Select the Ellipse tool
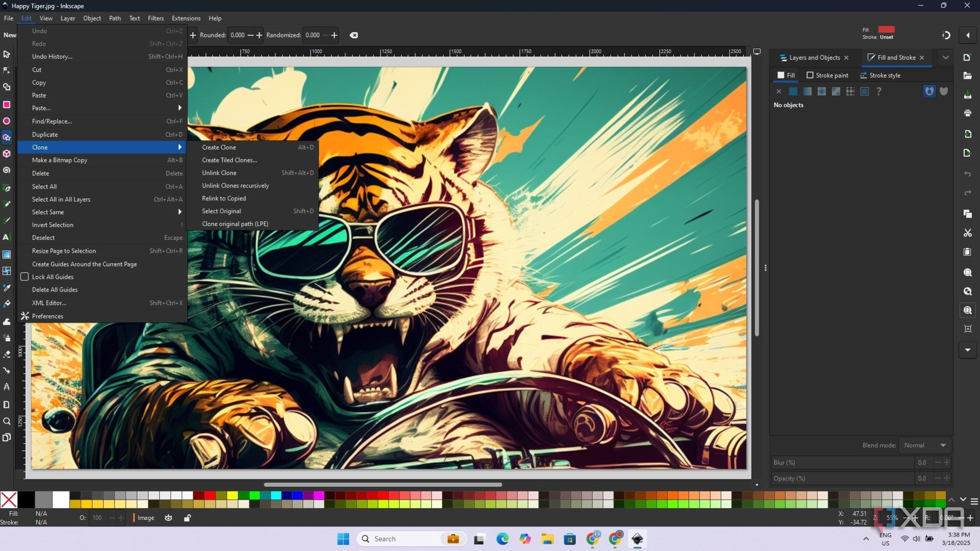This screenshot has height=551, width=980. pyautogui.click(x=7, y=121)
